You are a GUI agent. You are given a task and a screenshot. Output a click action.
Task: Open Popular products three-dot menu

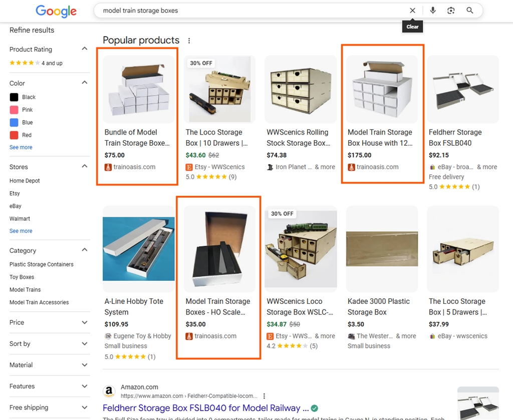[x=189, y=41]
